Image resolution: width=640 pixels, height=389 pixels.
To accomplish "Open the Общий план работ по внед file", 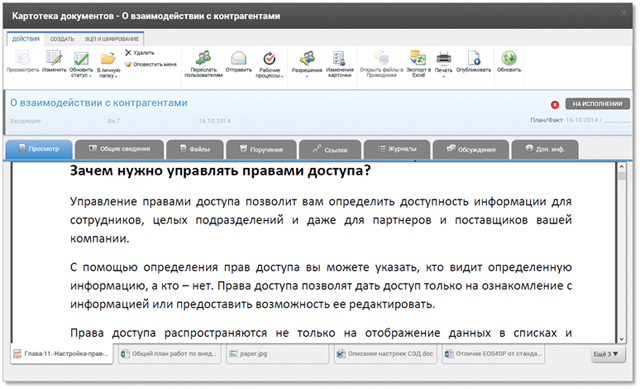I will 170,354.
